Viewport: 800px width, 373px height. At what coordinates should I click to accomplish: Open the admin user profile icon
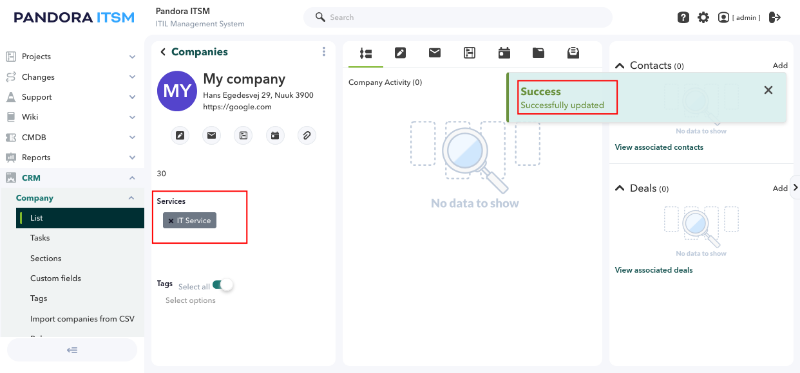723,17
